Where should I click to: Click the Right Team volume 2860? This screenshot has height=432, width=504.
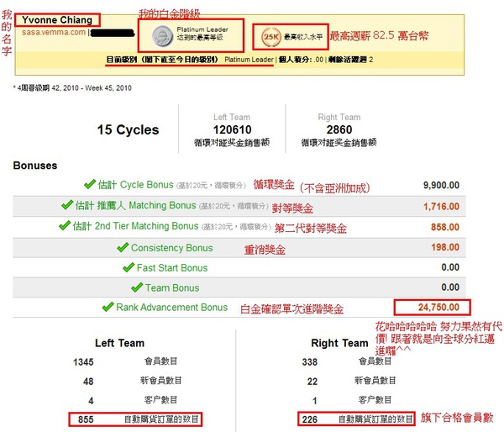[x=339, y=129]
